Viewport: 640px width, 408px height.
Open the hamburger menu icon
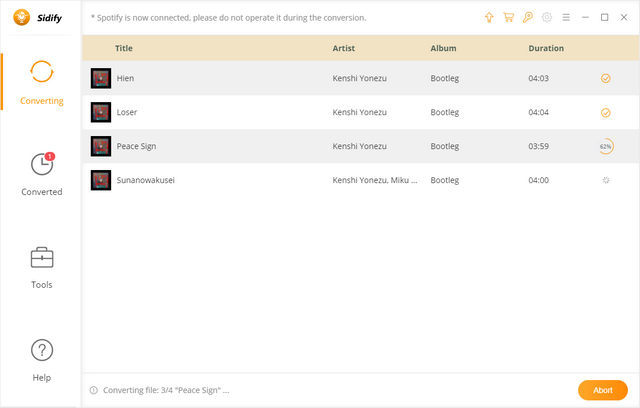(x=566, y=17)
